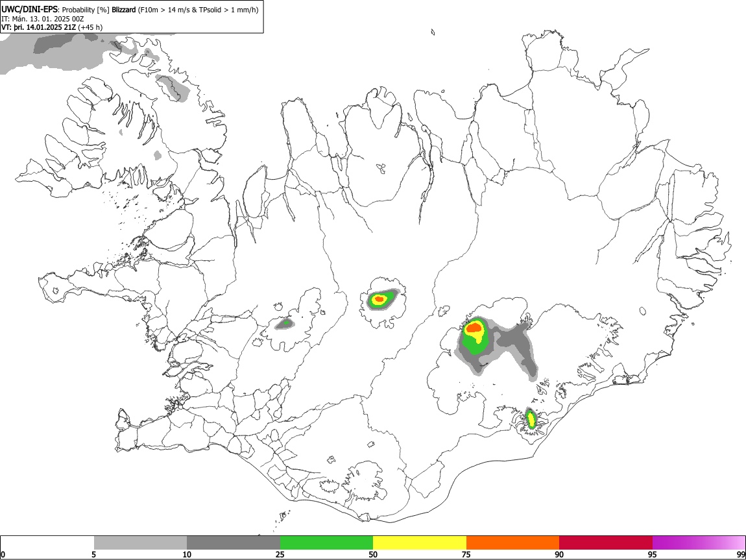Click the legend tick label '95'
The width and height of the screenshot is (746, 560).
pyautogui.click(x=653, y=554)
